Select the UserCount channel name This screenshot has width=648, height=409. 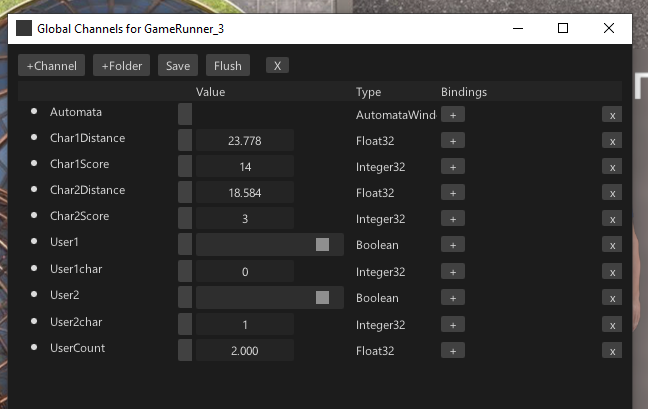77,348
